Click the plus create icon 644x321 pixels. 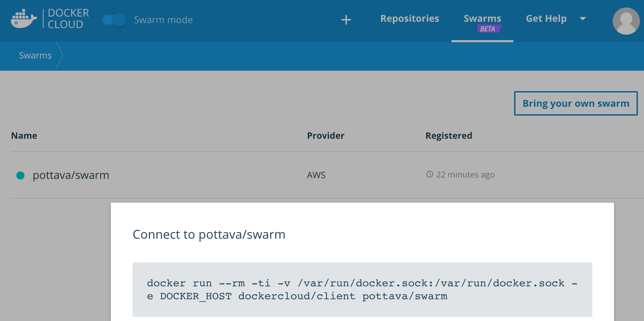(x=346, y=20)
